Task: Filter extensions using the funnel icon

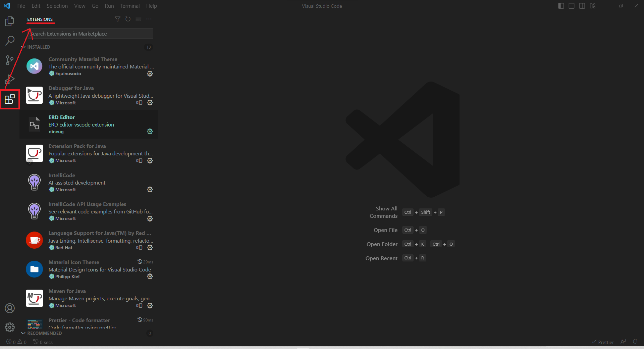Action: coord(117,19)
